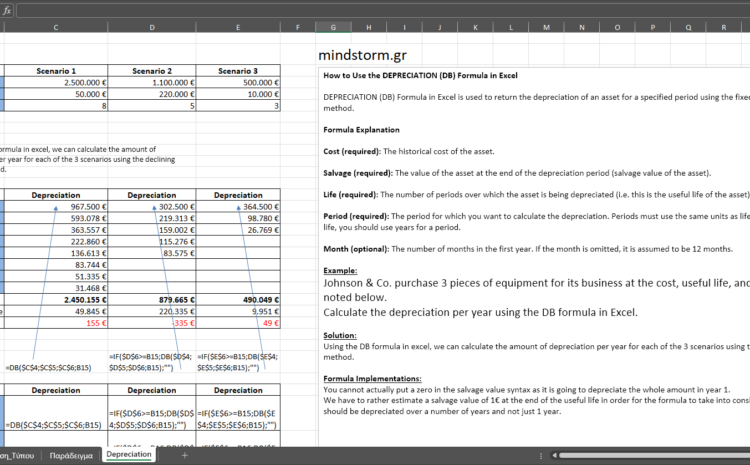Image resolution: width=750 pixels, height=465 pixels.
Task: Click the 'Cost (required):' description line
Action: (408, 152)
